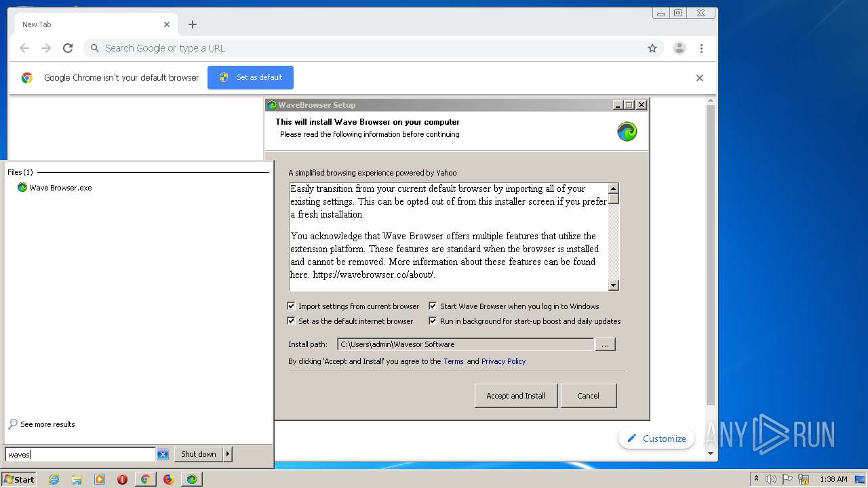Open Windows Media Player from the taskbar
Viewport: 868px width, 488px height.
(100, 479)
